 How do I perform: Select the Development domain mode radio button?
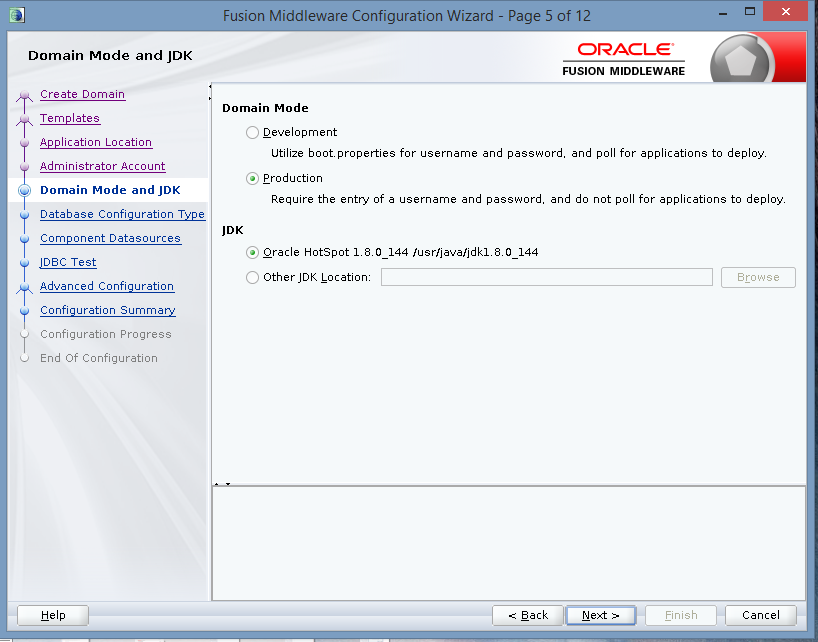(x=252, y=132)
